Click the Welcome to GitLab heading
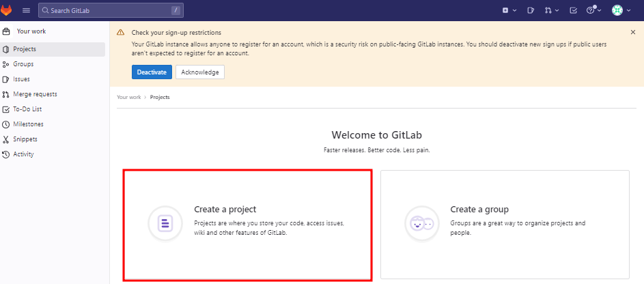644x284 pixels. pos(376,135)
